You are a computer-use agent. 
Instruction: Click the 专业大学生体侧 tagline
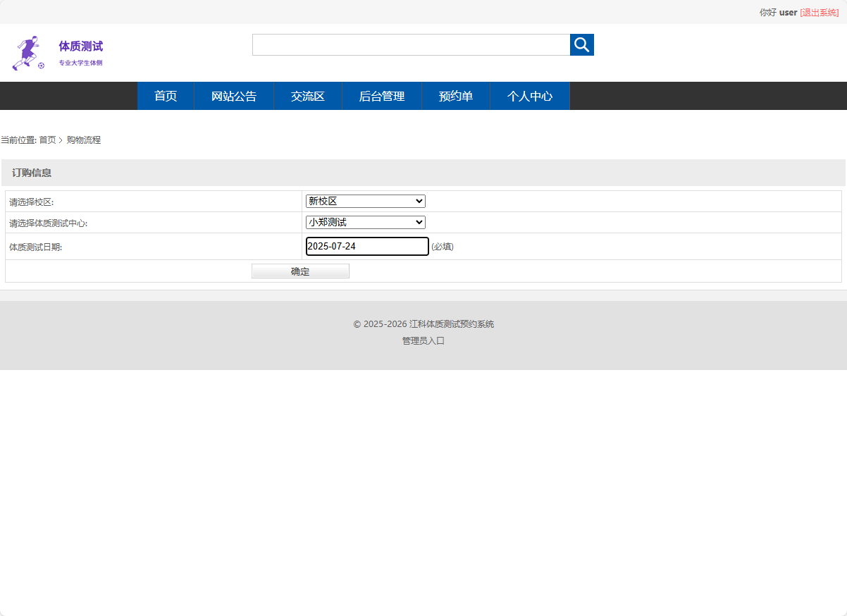point(80,63)
